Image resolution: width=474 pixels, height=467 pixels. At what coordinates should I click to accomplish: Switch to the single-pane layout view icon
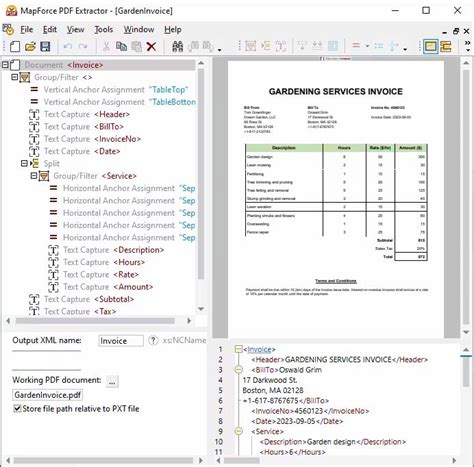click(430, 46)
